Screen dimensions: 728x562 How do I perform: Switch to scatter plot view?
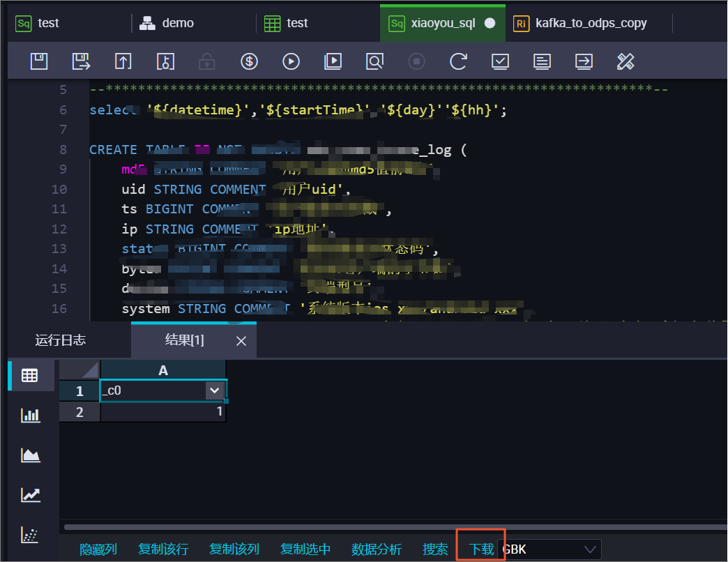(30, 535)
